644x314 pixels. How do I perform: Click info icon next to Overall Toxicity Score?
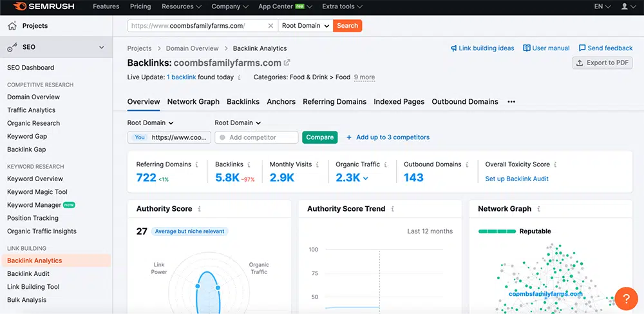555,164
